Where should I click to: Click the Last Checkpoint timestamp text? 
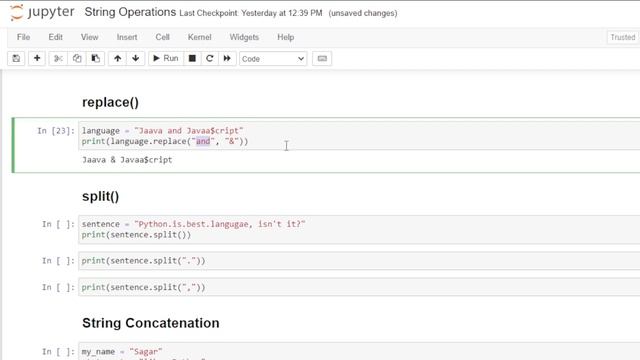251,13
